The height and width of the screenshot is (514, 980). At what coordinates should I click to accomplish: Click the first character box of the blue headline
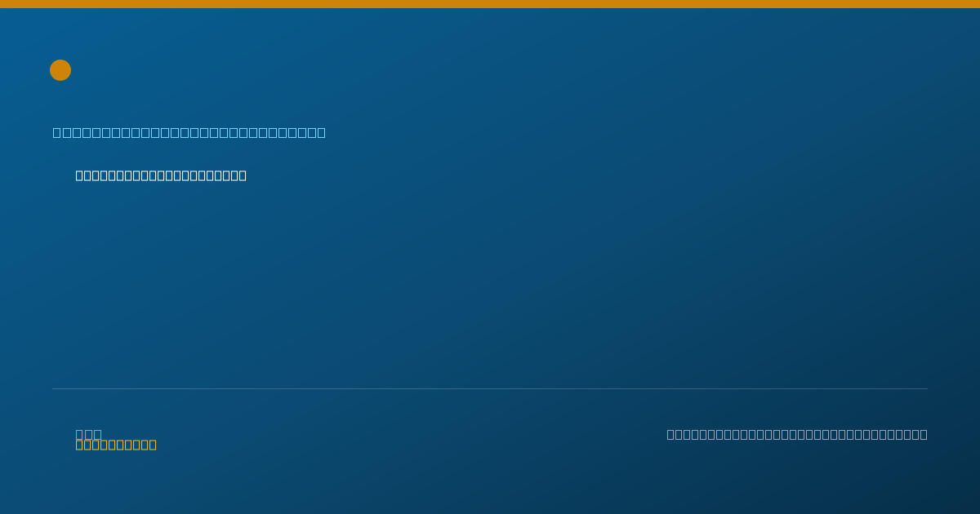56,132
